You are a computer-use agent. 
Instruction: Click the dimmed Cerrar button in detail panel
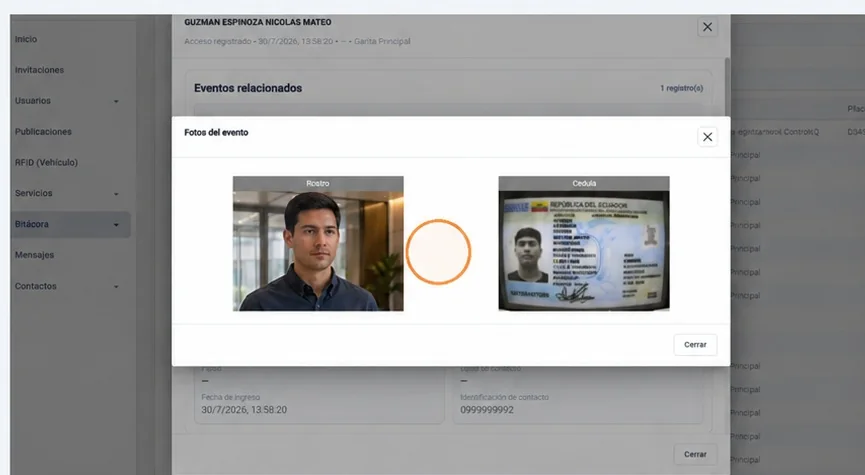(695, 454)
